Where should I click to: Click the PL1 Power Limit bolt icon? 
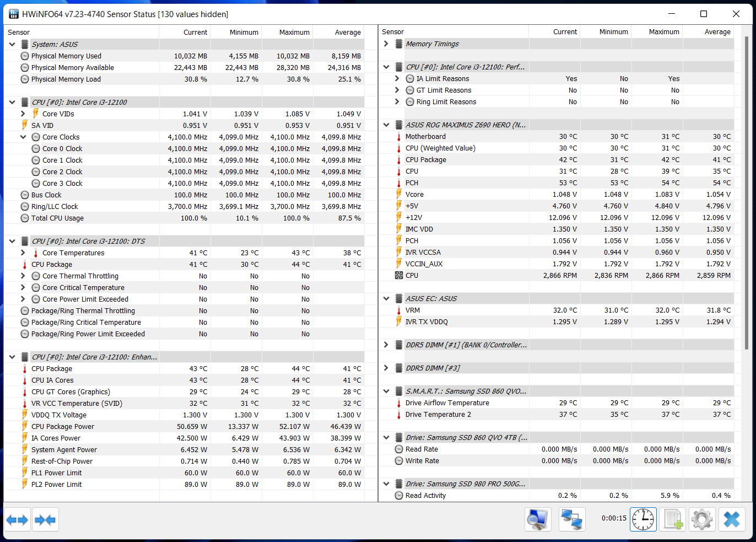(25, 473)
